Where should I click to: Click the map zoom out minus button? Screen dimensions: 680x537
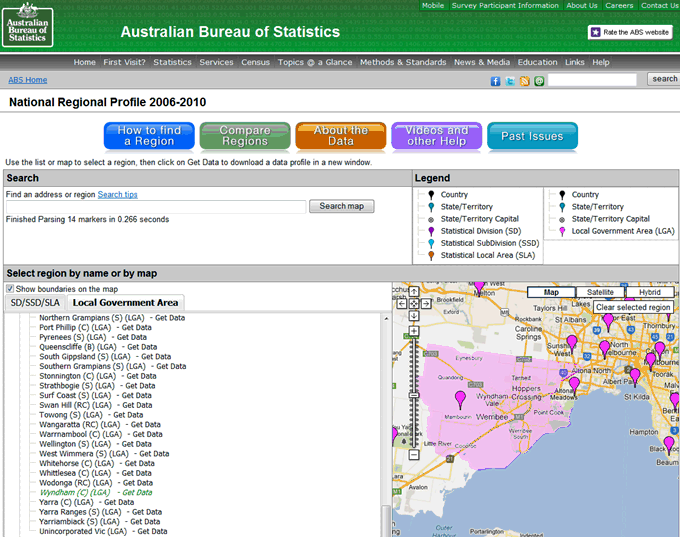(414, 455)
